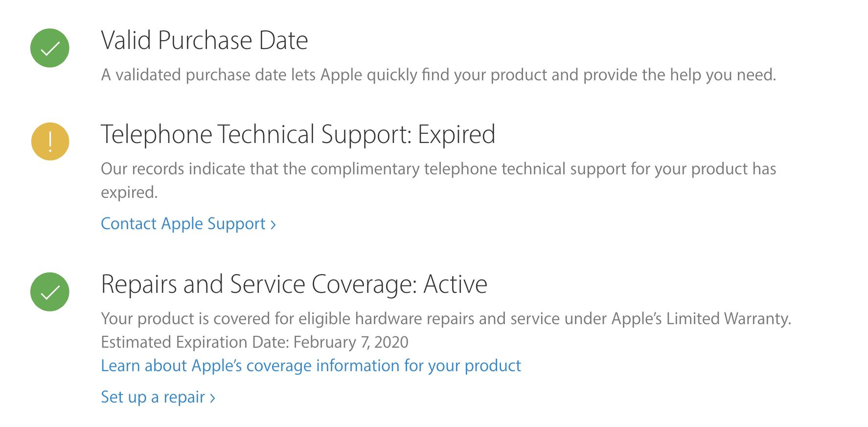Click the chevron after Contact Apple Support
This screenshot has width=868, height=427.
pos(274,225)
